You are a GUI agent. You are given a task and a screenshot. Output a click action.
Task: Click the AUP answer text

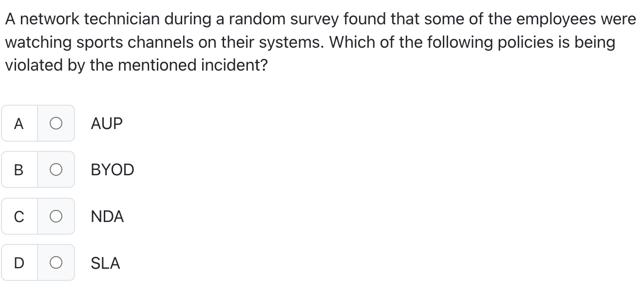tap(107, 123)
